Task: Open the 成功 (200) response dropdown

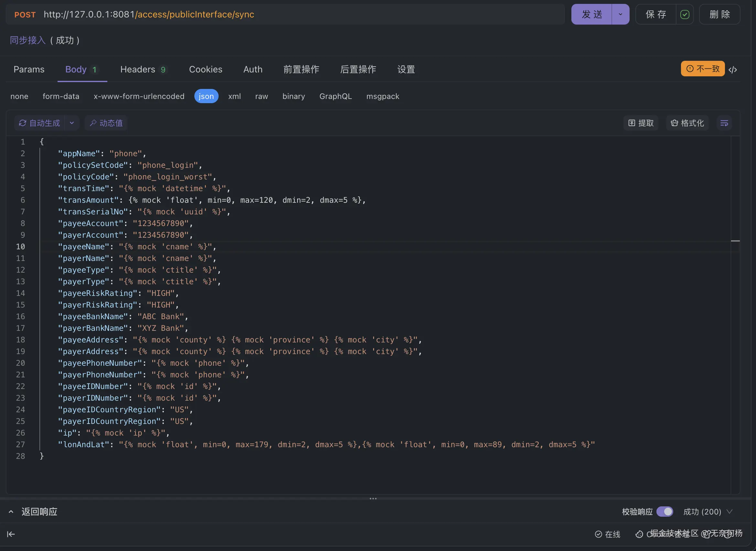Action: (730, 512)
